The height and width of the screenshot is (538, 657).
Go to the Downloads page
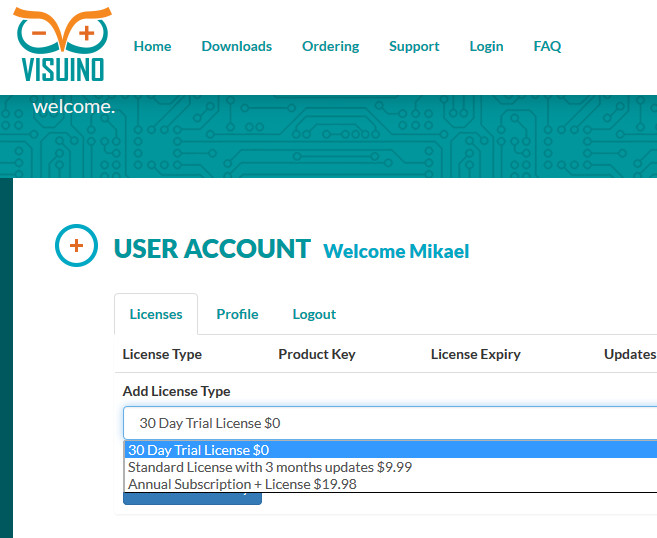pyautogui.click(x=237, y=46)
